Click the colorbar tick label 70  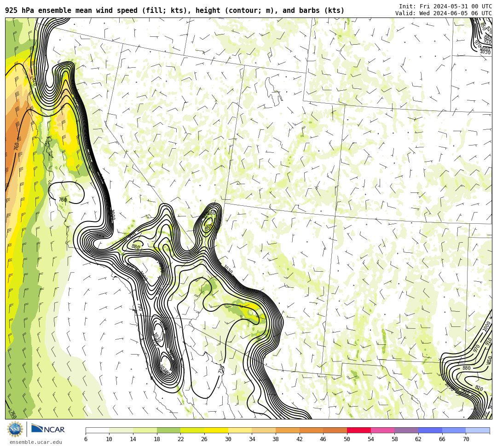click(466, 439)
